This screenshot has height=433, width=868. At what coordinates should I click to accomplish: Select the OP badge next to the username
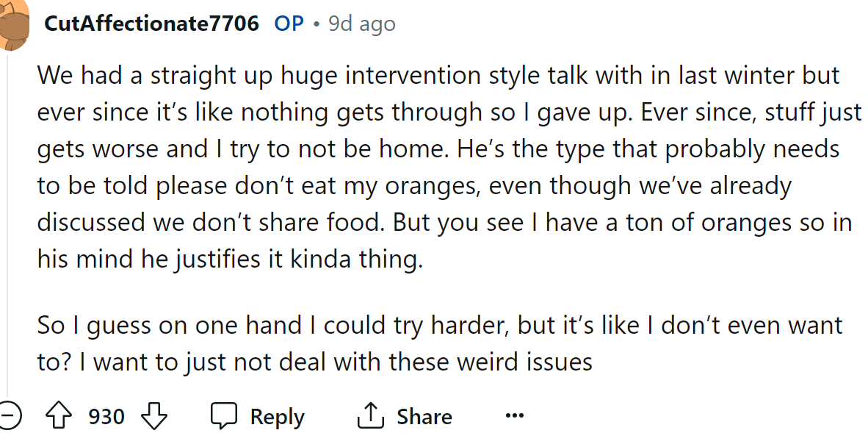(x=288, y=23)
